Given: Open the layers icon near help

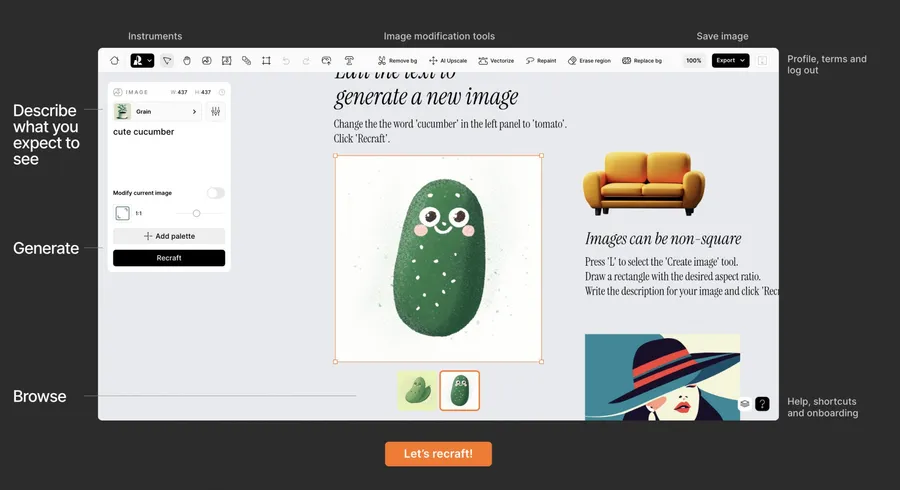Looking at the screenshot, I should pos(744,403).
